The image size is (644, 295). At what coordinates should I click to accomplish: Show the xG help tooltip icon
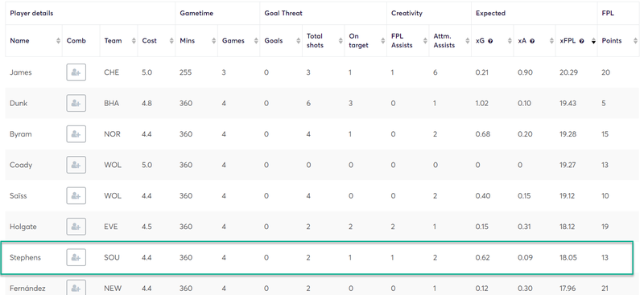[490, 41]
